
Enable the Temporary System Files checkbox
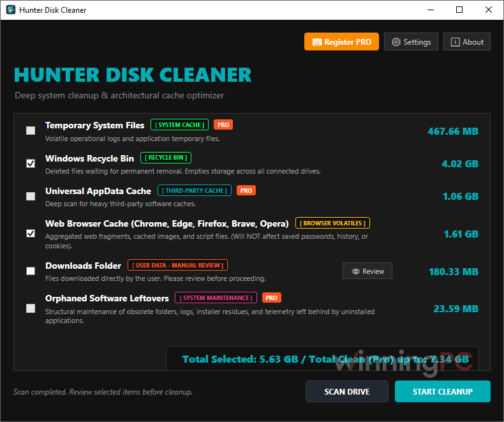(x=31, y=130)
